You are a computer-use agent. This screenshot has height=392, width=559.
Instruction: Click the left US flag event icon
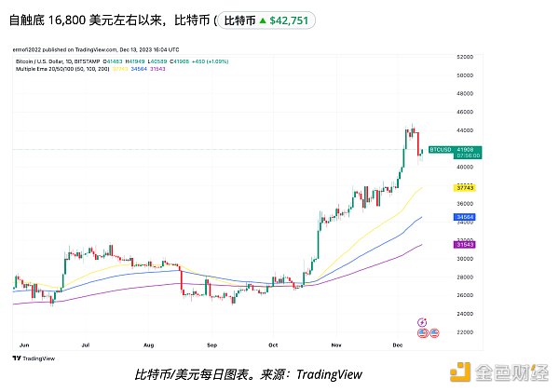click(x=423, y=332)
